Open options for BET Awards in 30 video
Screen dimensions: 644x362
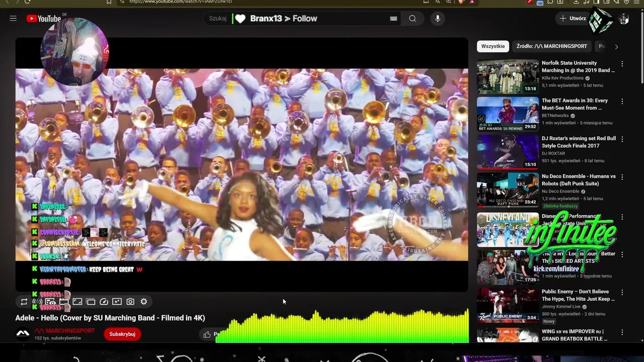coord(622,102)
